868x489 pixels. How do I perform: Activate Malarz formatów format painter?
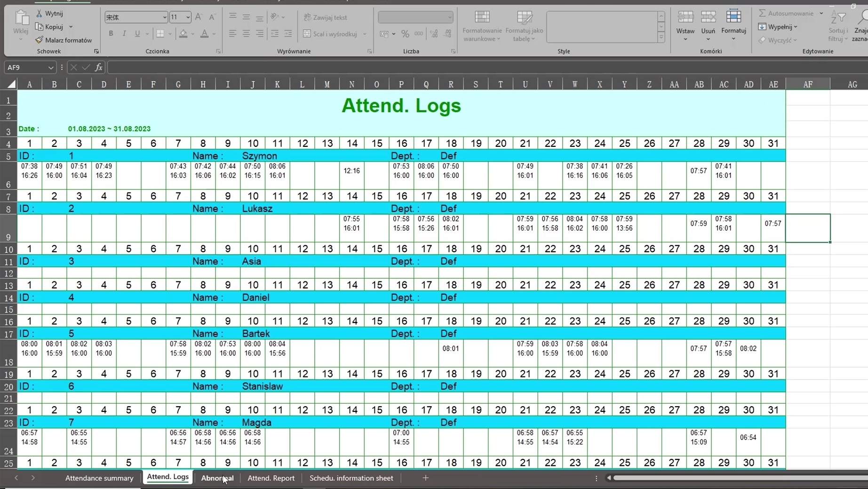point(64,40)
